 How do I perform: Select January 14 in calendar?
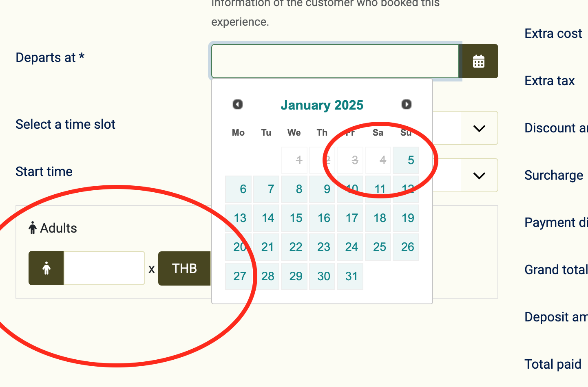pos(266,218)
